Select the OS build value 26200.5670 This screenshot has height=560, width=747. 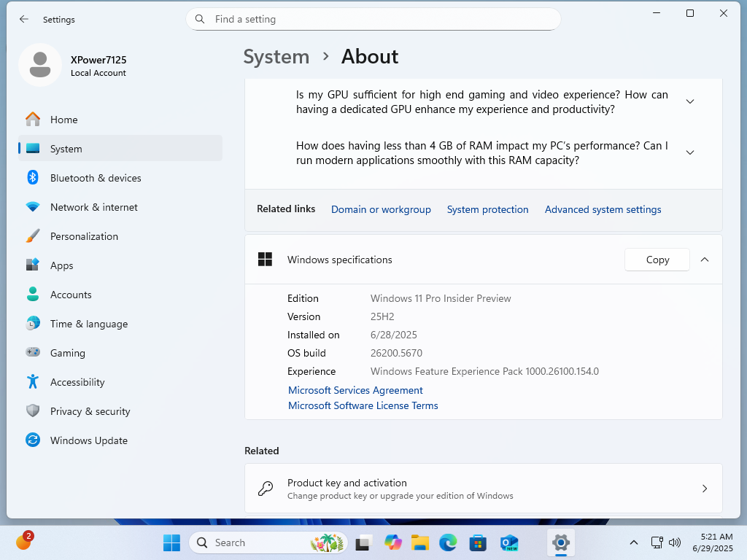pos(396,353)
